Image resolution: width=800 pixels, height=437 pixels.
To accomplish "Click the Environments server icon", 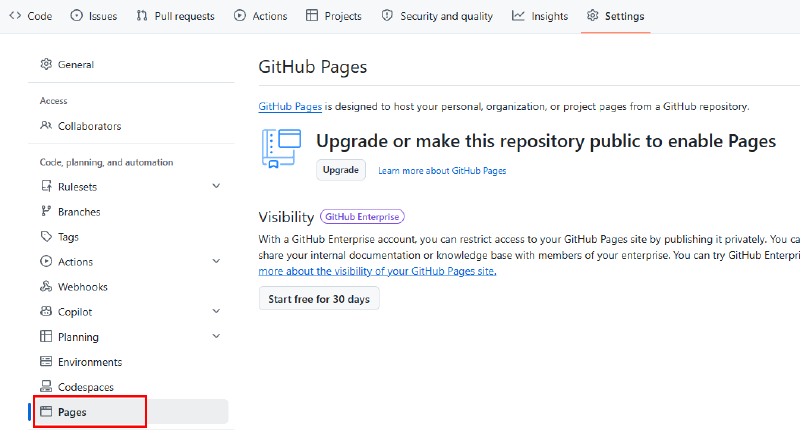I will point(46,361).
